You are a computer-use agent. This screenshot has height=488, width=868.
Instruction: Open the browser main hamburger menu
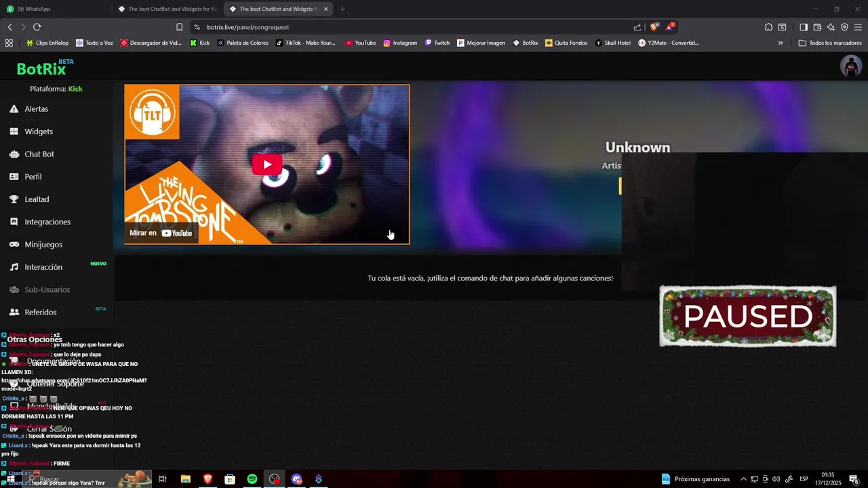tap(858, 27)
